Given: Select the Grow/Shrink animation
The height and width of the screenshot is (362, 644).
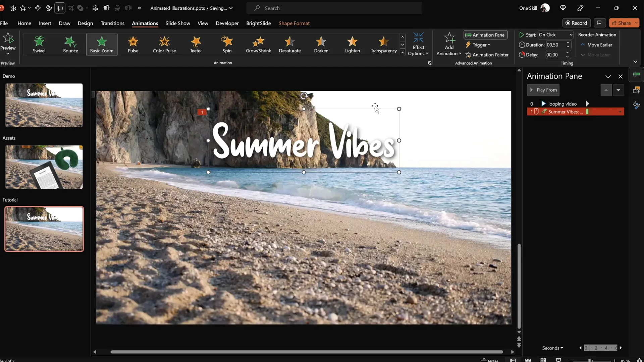Looking at the screenshot, I should pyautogui.click(x=258, y=44).
